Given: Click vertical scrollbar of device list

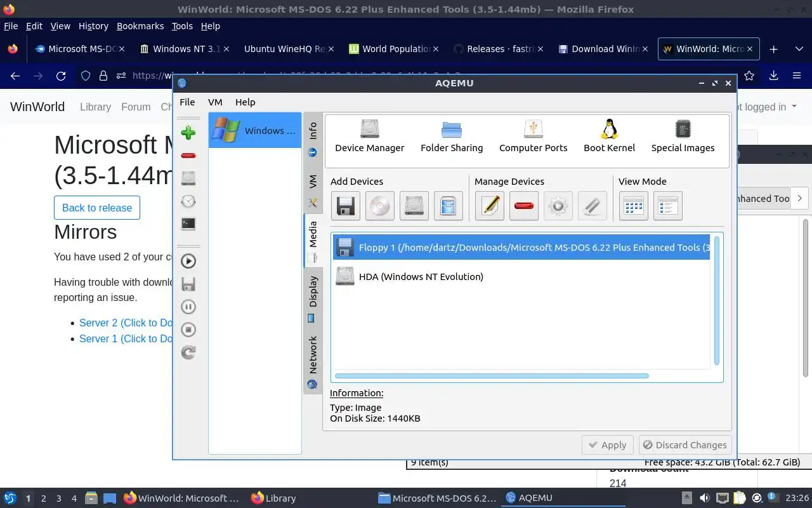Looking at the screenshot, I should point(717,300).
